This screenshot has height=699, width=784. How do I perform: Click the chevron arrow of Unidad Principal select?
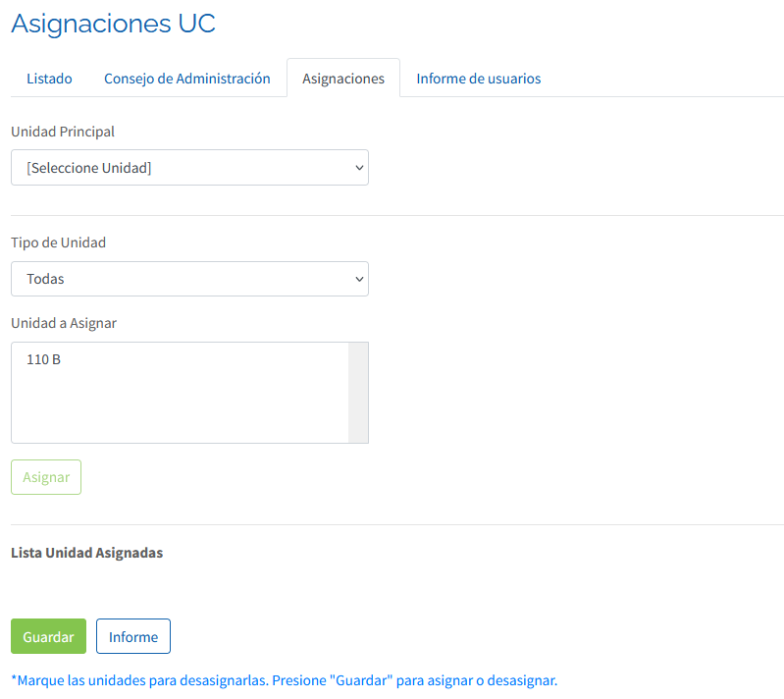point(359,168)
